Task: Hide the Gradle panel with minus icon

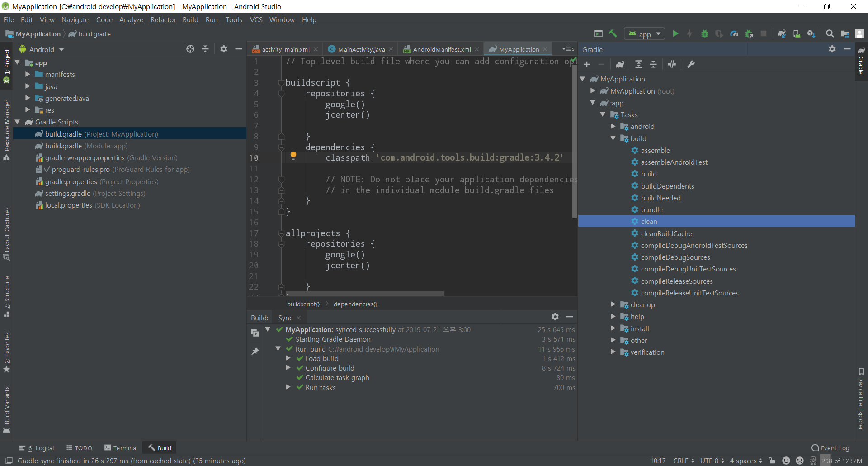Action: 847,49
